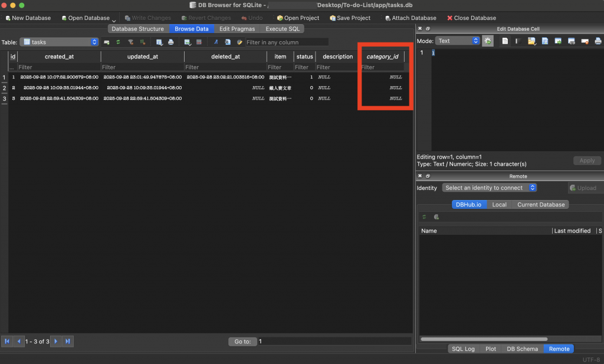Import cell content from file folder icon
This screenshot has height=364, width=604.
(531, 41)
